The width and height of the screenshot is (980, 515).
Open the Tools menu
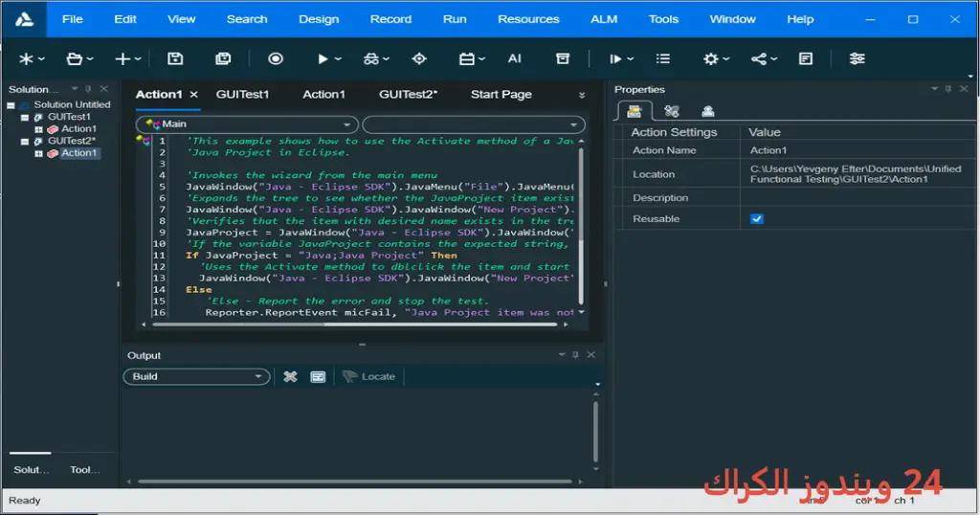coord(663,19)
